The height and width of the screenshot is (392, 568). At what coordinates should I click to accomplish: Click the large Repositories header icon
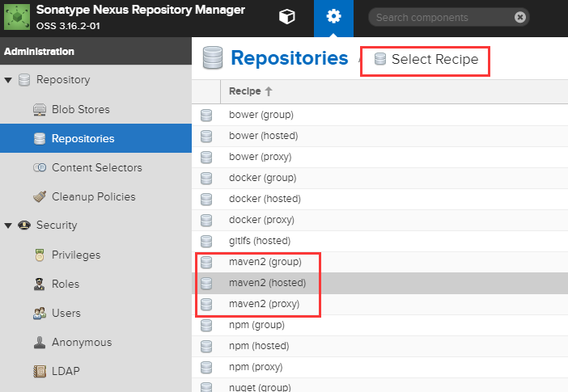[213, 57]
